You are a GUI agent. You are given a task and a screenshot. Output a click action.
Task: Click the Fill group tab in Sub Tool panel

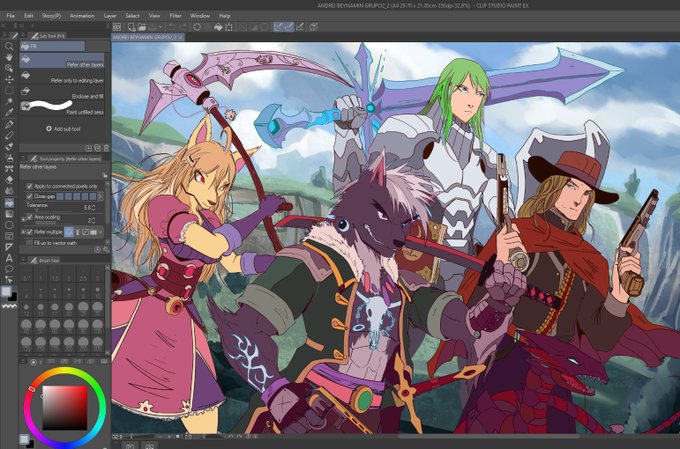point(52,46)
